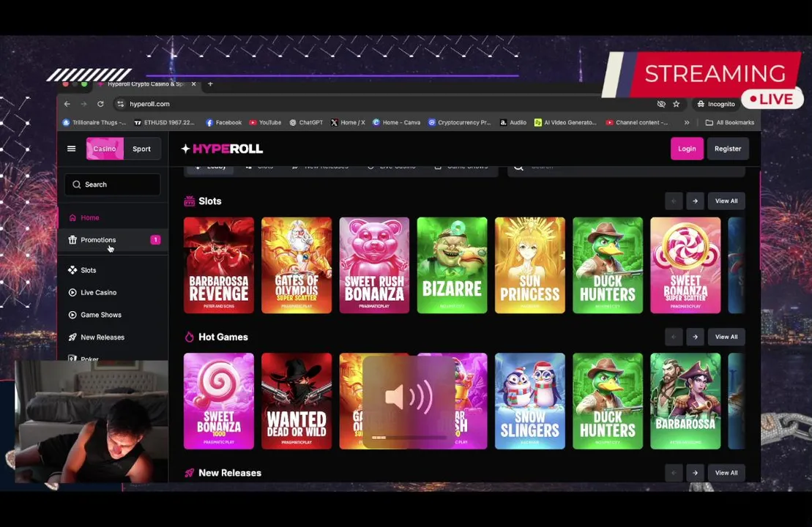The width and height of the screenshot is (812, 527).
Task: Click the Incognito indicator
Action: point(716,104)
